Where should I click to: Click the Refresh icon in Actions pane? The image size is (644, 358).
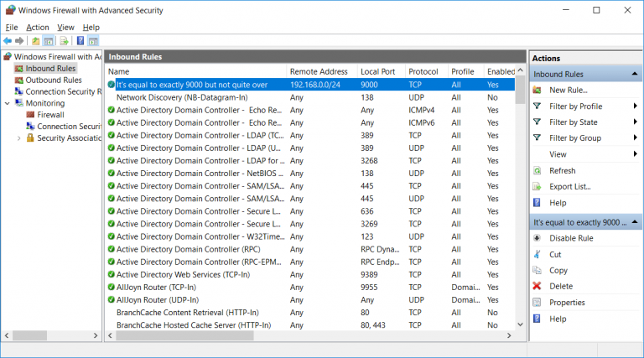click(537, 170)
